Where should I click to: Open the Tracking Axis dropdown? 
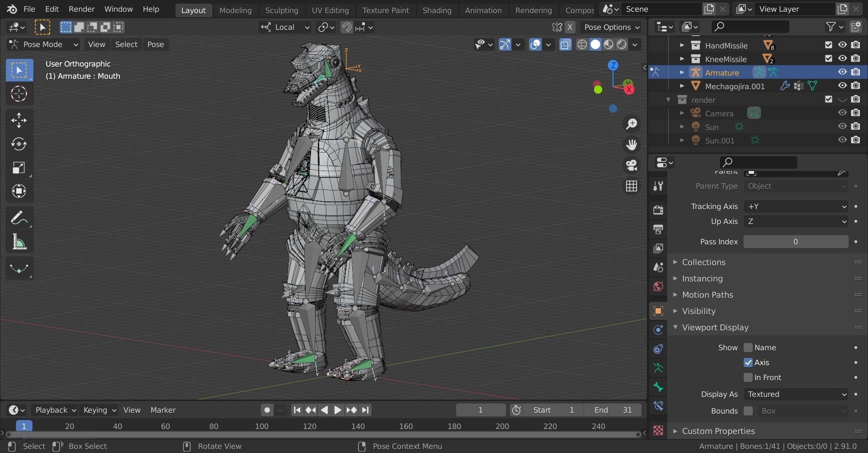796,206
